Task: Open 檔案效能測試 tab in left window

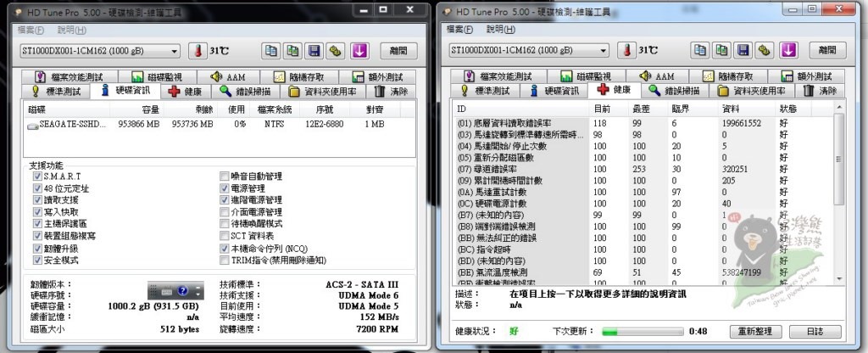Action: pos(70,77)
